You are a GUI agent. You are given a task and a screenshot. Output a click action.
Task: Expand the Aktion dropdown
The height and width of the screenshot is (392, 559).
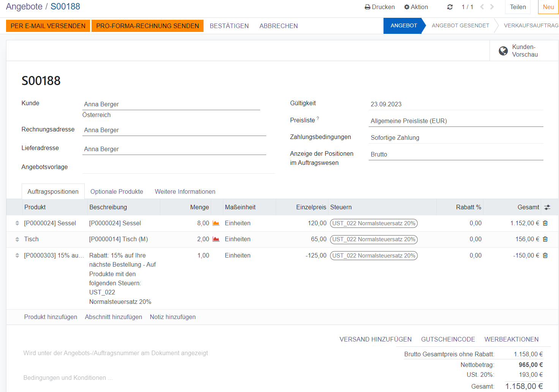(416, 7)
